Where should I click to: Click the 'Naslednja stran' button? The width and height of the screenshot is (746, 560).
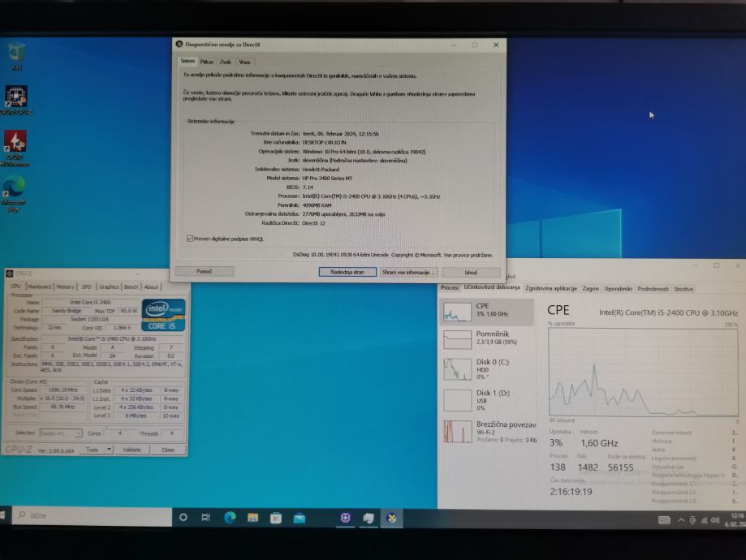click(x=347, y=272)
